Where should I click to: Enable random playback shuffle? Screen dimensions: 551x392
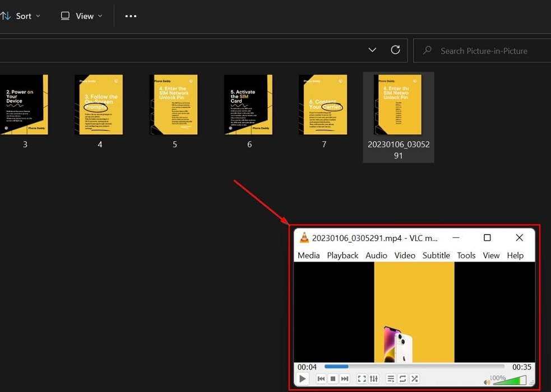pos(415,379)
